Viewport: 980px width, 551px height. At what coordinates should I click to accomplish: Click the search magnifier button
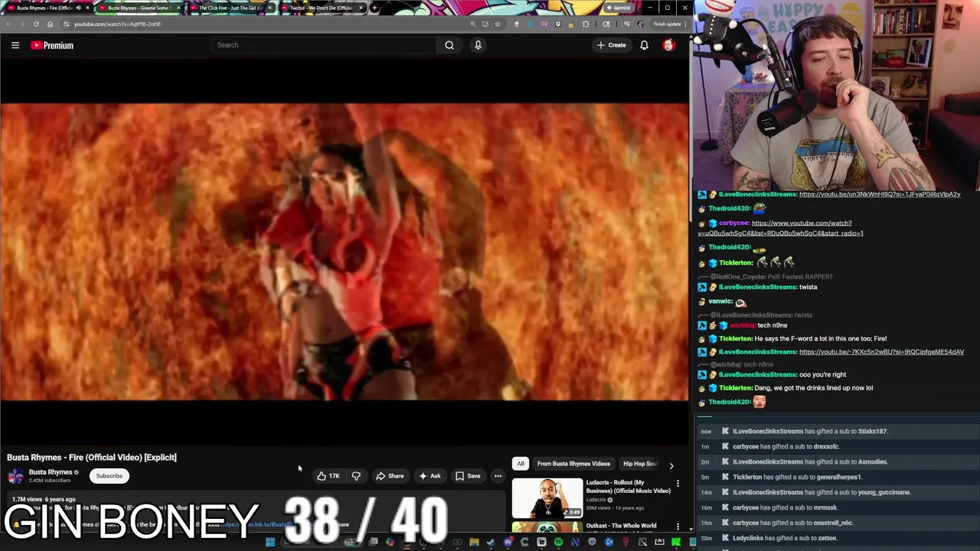click(449, 45)
